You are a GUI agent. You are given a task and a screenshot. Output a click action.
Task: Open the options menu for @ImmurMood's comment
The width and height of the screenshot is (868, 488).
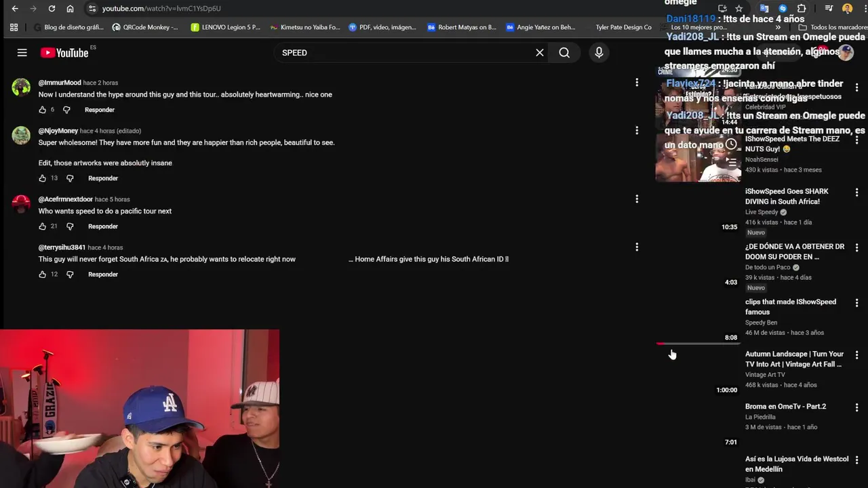click(x=637, y=83)
